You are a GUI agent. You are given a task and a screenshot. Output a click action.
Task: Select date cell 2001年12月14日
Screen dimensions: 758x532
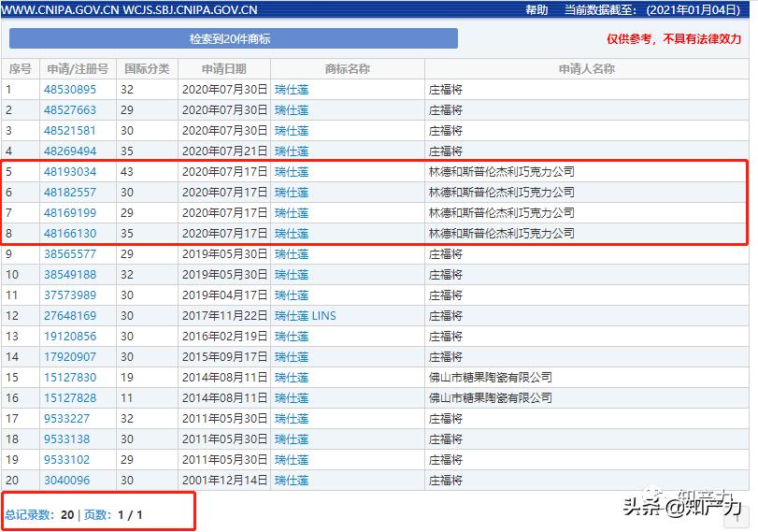225,480
